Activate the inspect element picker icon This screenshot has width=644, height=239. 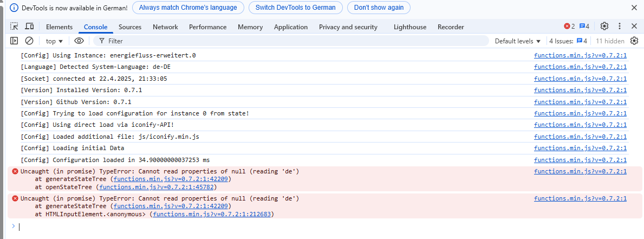click(x=14, y=27)
